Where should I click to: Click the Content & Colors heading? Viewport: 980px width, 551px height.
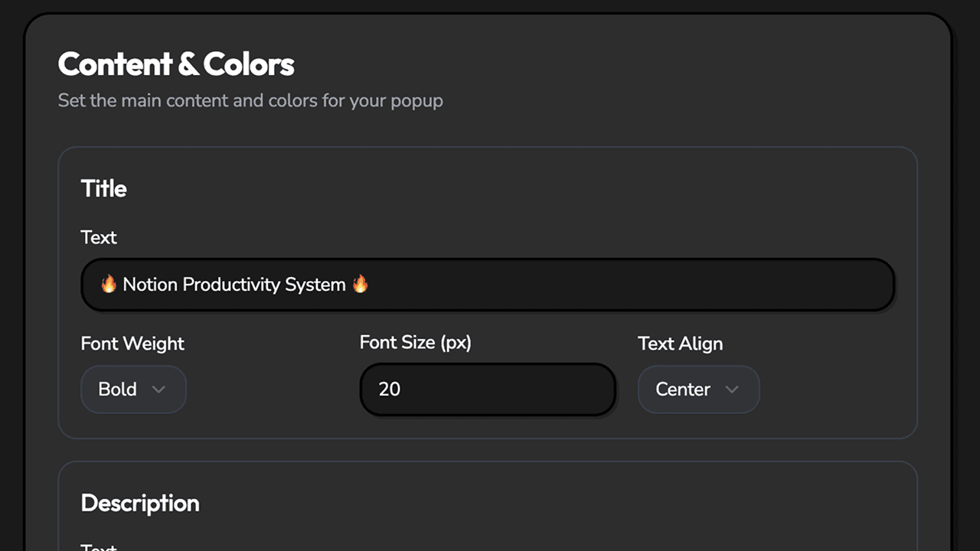click(x=176, y=64)
